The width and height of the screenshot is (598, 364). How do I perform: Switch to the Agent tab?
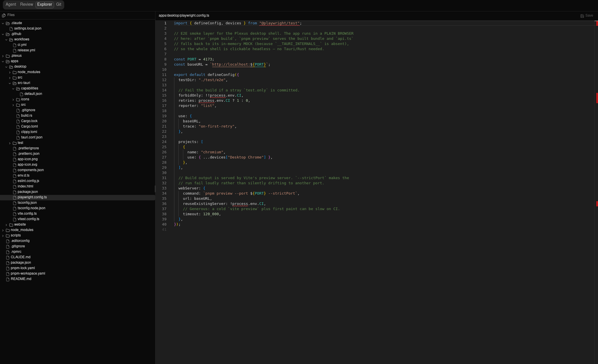pos(11,4)
